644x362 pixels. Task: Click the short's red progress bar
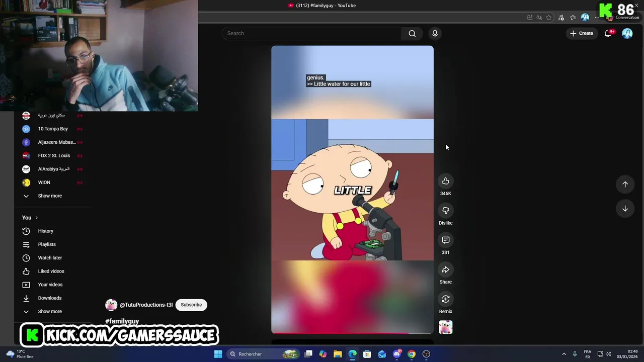(x=352, y=333)
